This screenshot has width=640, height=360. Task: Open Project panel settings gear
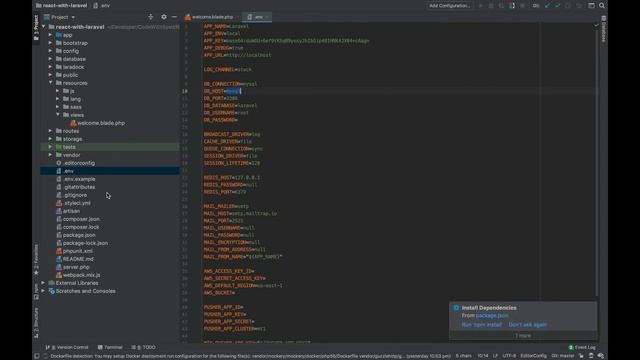pos(164,17)
